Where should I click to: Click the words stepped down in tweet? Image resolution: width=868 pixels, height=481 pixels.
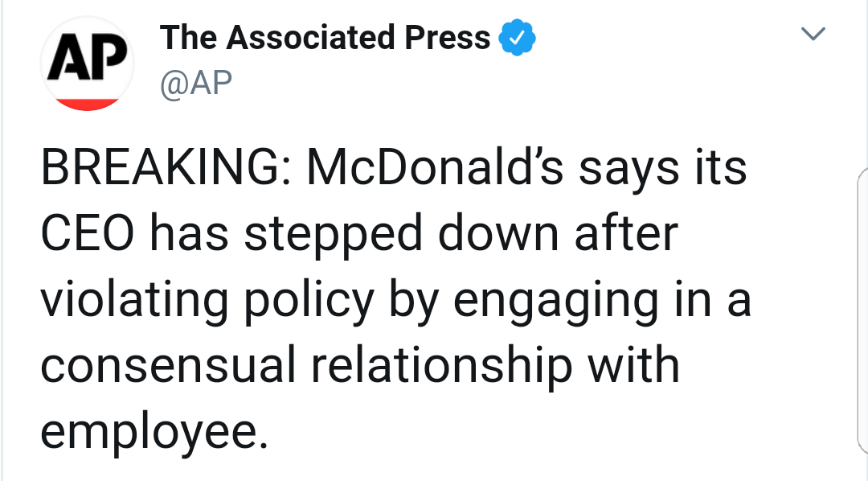click(x=401, y=233)
